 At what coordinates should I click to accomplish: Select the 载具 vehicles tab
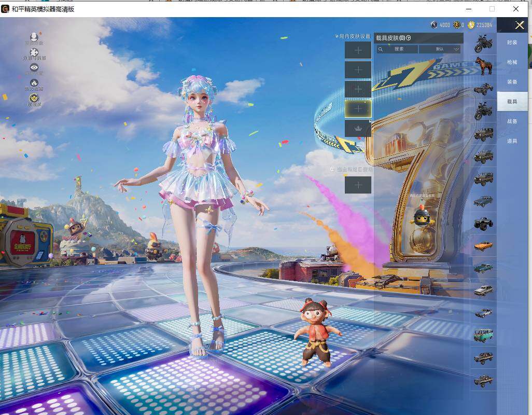512,102
